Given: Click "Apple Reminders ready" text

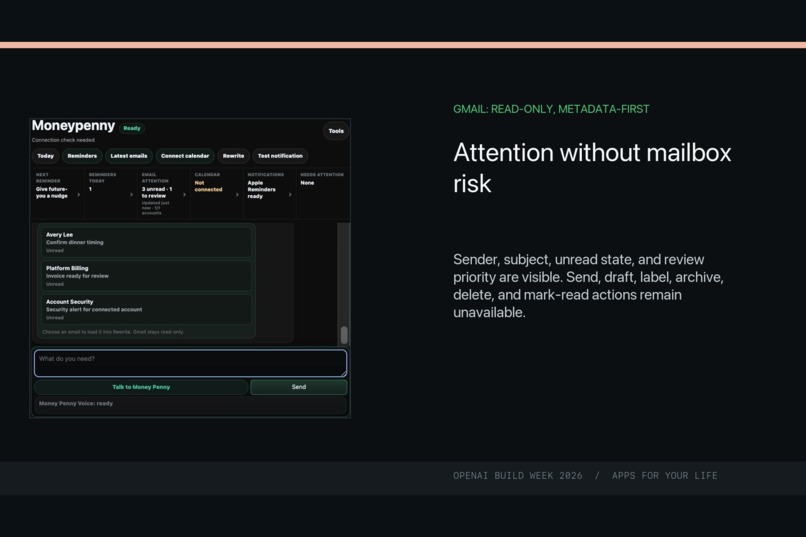Looking at the screenshot, I should [261, 189].
